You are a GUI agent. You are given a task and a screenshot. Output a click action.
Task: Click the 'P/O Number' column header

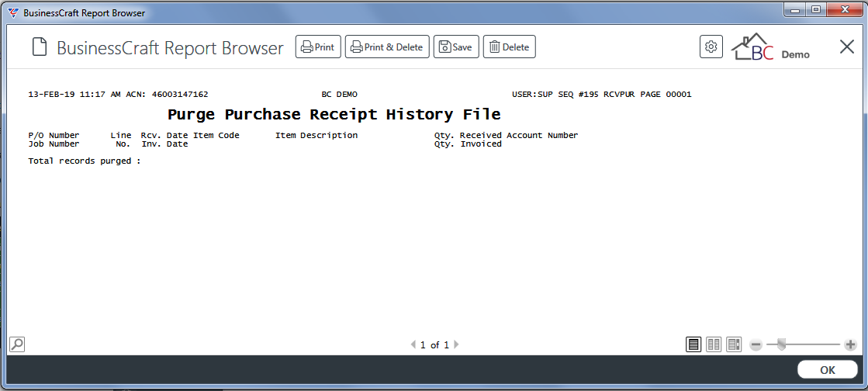(x=54, y=135)
